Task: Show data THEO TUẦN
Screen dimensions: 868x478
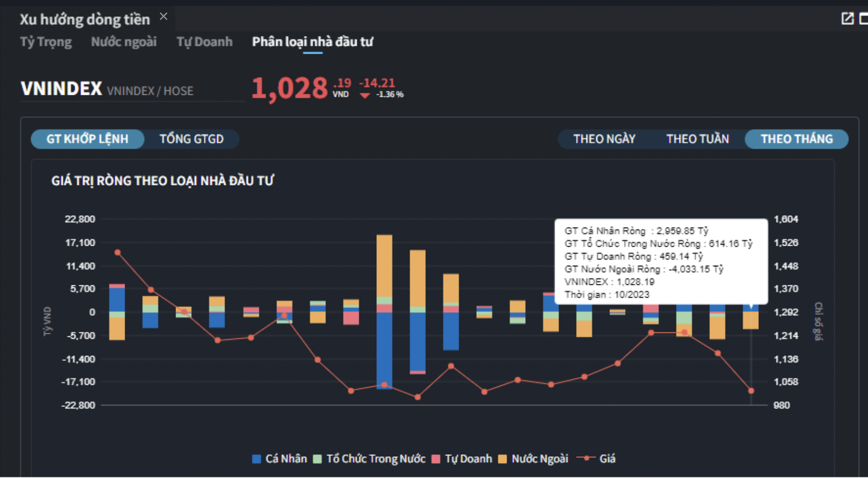Action: [x=697, y=139]
